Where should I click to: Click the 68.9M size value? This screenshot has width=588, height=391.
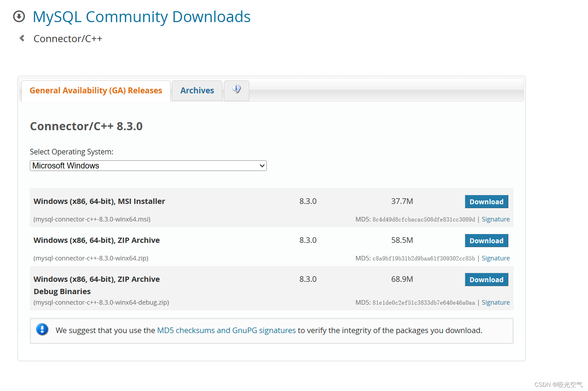coord(402,279)
